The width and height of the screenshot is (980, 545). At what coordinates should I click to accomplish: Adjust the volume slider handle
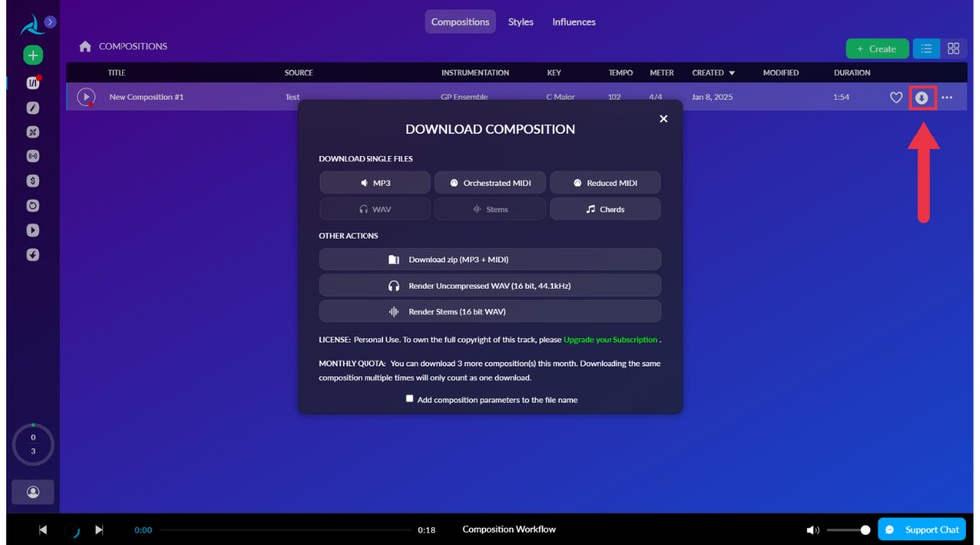[x=865, y=530]
